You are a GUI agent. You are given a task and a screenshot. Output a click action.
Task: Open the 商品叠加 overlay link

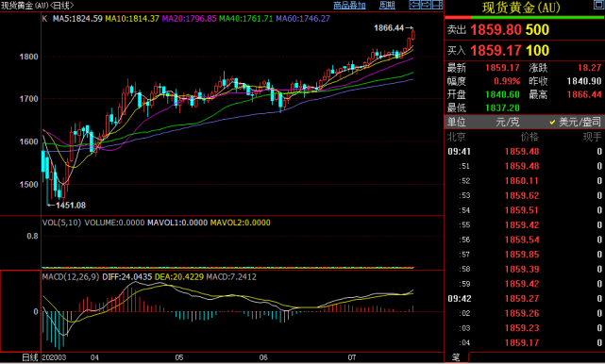pyautogui.click(x=349, y=5)
